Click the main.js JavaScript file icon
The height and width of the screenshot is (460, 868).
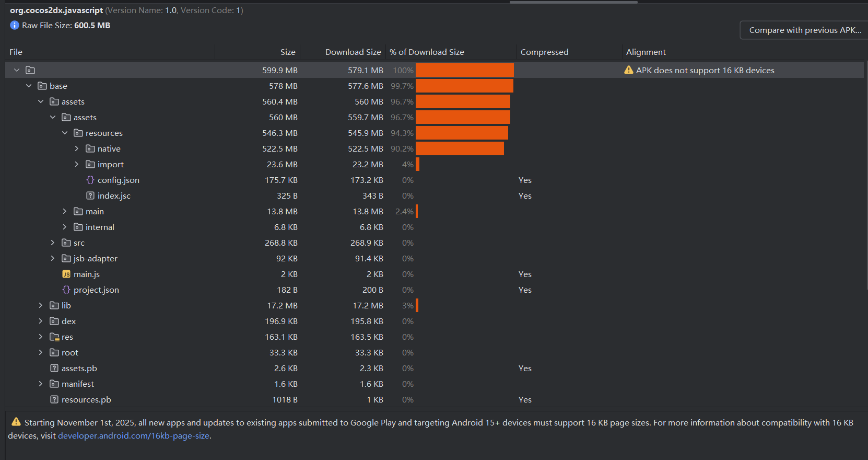pyautogui.click(x=66, y=274)
